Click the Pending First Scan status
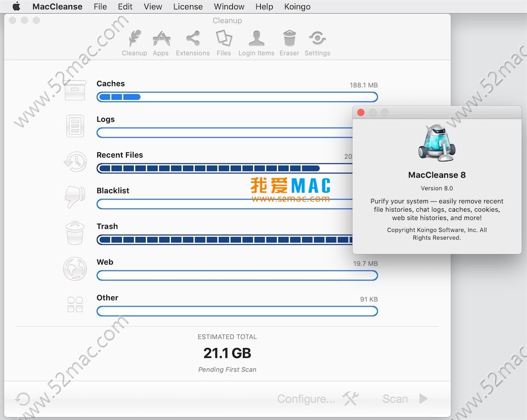Screen dimensions: 527x420 tap(227, 369)
